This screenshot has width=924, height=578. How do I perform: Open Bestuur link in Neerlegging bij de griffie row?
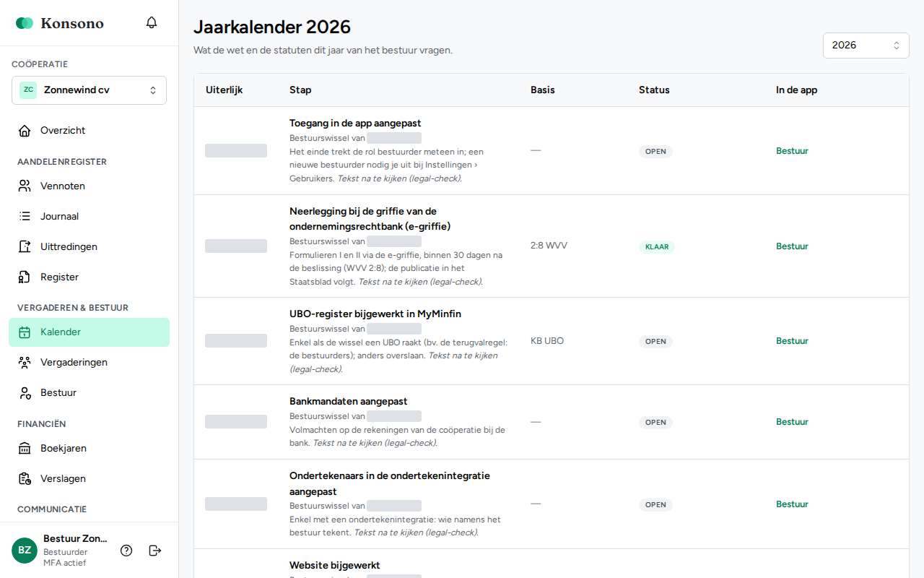pyautogui.click(x=792, y=246)
